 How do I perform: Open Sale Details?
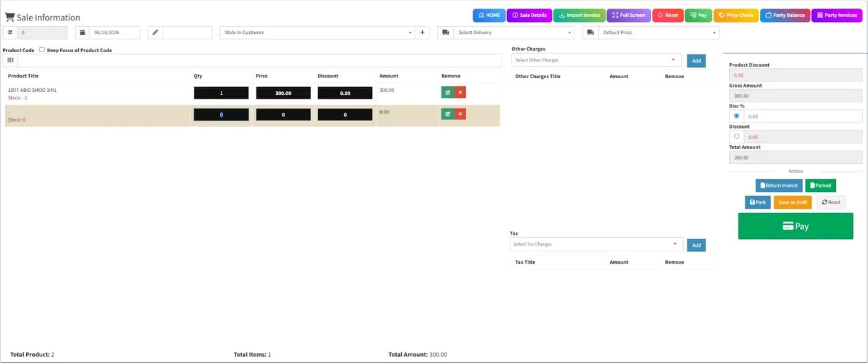[x=529, y=15]
